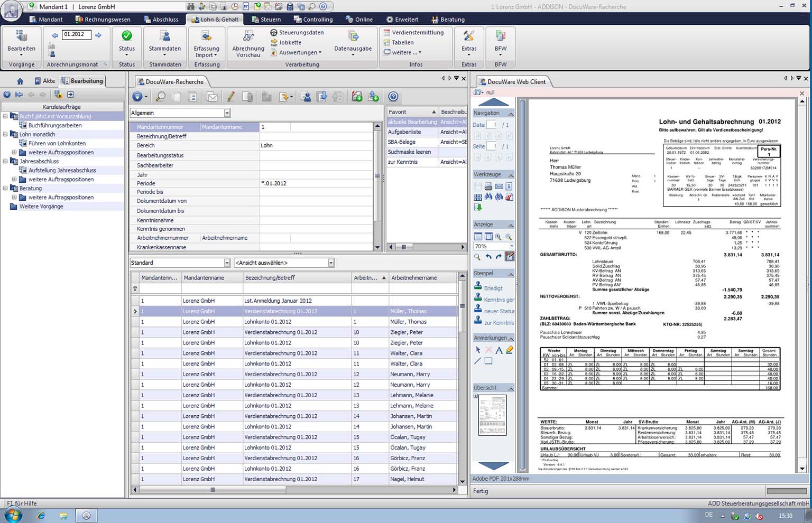Click the magnifier search icon in DocuWare-Recherche toolbar
Image resolution: width=812 pixels, height=523 pixels.
point(160,97)
